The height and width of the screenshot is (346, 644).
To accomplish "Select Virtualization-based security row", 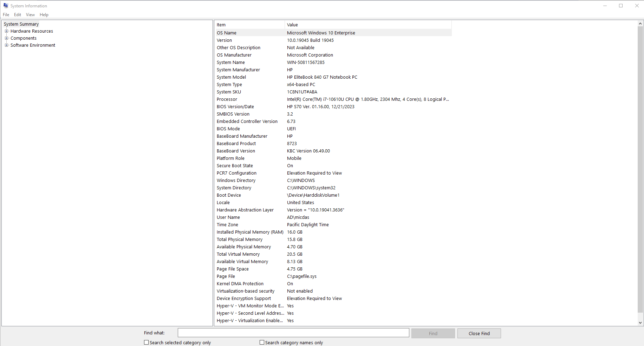I will click(x=333, y=291).
